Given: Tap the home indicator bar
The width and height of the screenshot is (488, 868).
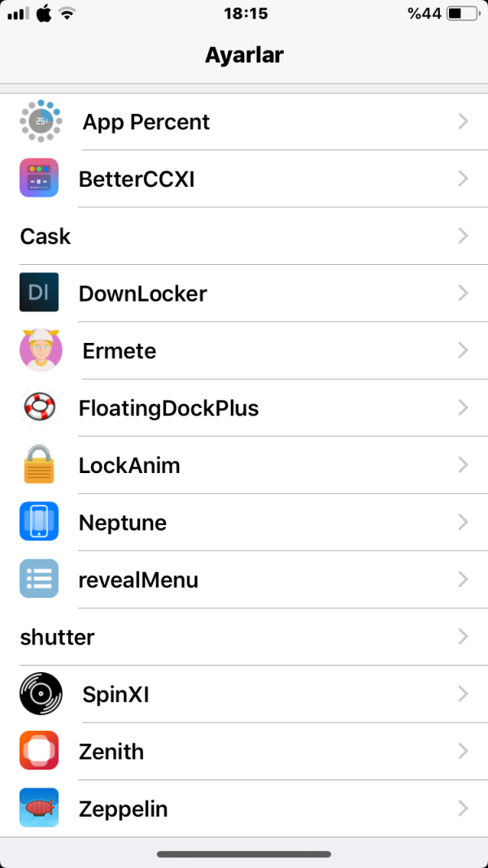Looking at the screenshot, I should pyautogui.click(x=244, y=854).
